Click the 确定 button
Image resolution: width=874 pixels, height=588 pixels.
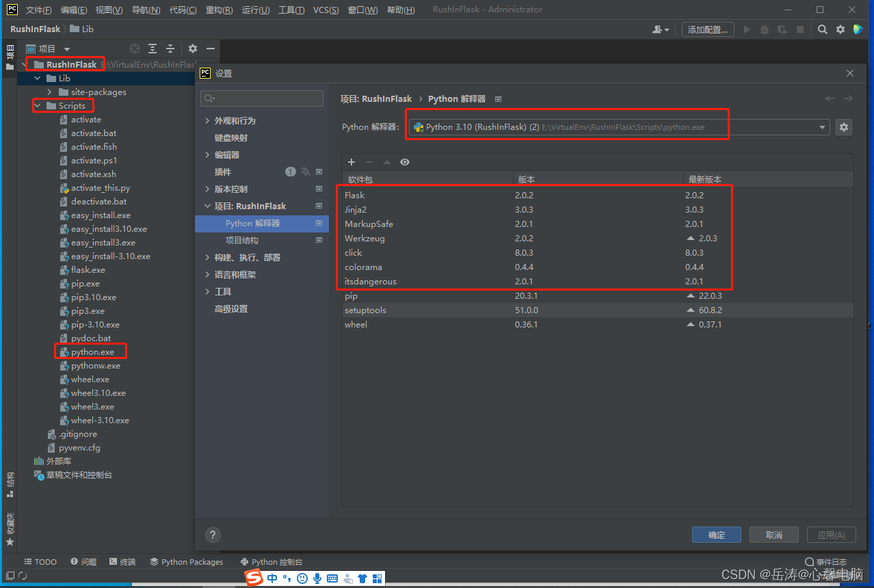717,535
